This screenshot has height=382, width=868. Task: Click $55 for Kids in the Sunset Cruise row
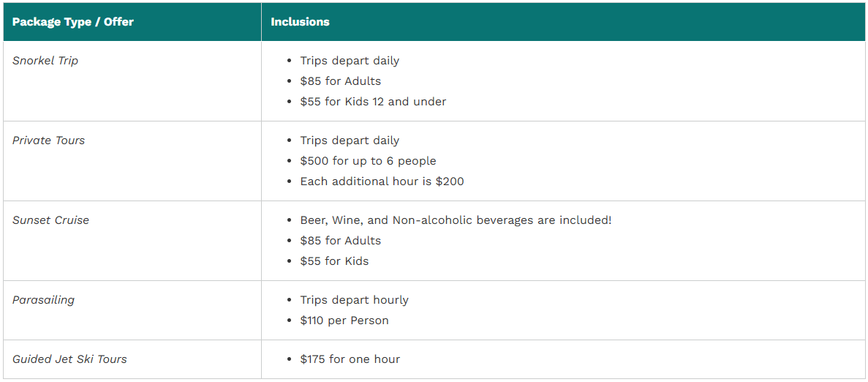pyautogui.click(x=334, y=261)
